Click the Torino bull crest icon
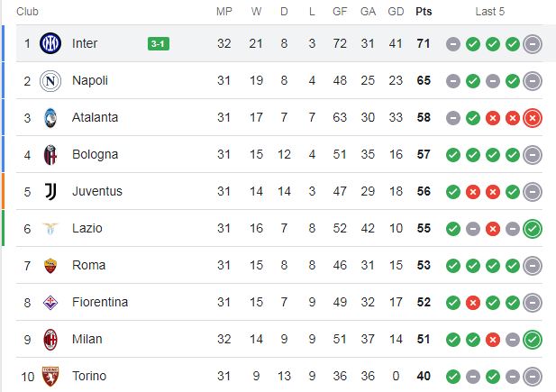This screenshot has width=556, height=392. (x=50, y=377)
